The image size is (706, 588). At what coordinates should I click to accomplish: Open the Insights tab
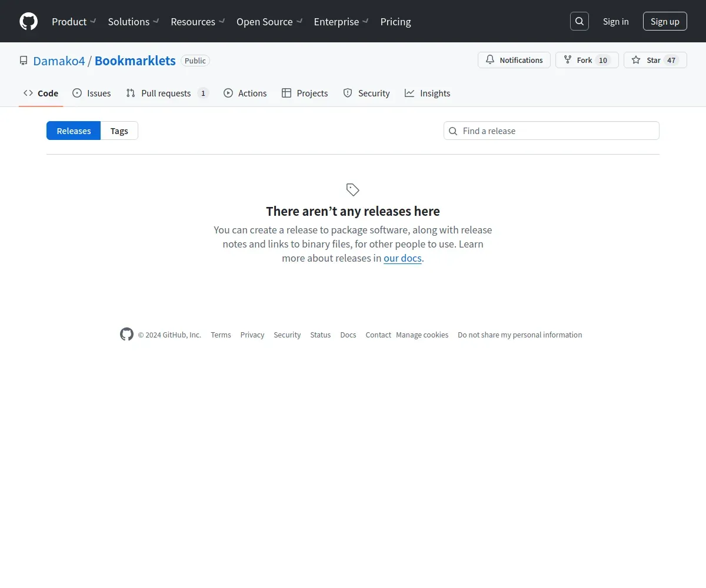click(x=427, y=93)
